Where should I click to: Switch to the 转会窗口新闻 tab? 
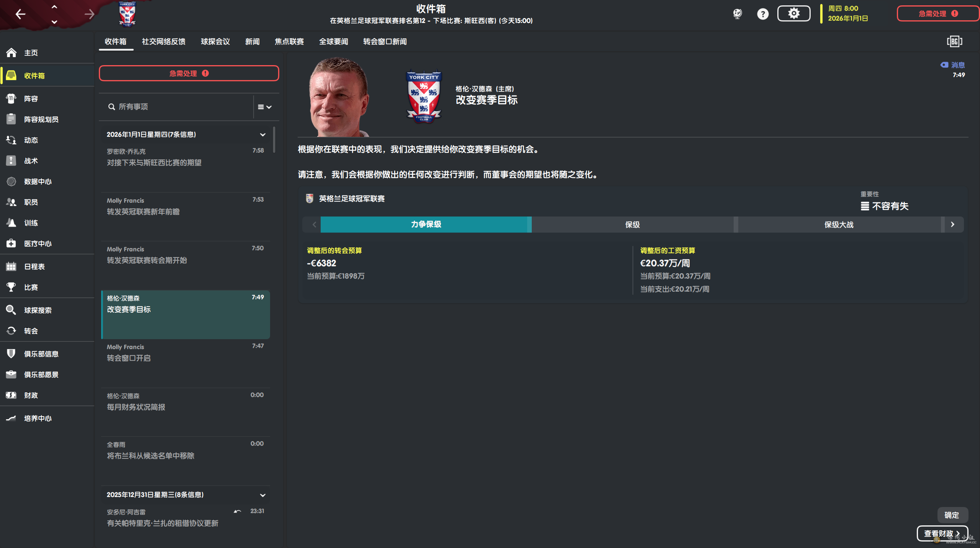tap(385, 41)
